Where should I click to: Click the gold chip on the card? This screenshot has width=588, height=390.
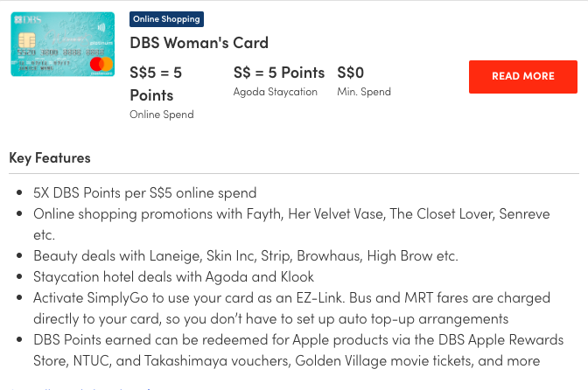(28, 43)
